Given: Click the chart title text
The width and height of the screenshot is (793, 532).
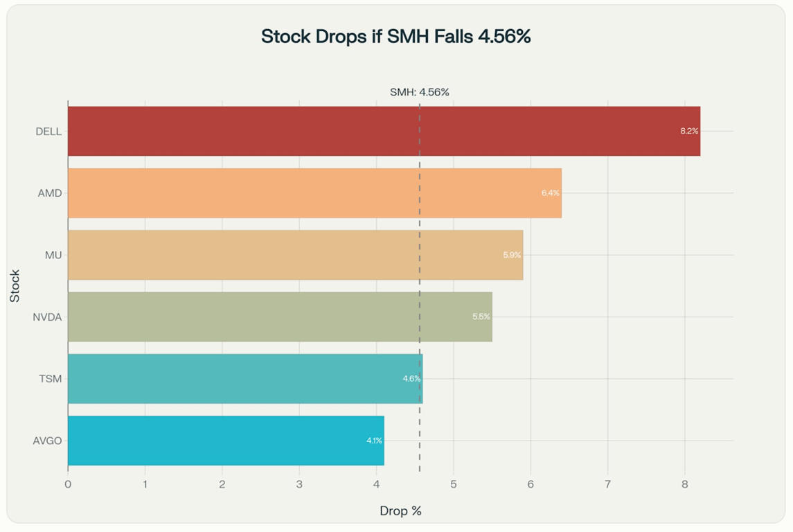Looking at the screenshot, I should point(396,37).
